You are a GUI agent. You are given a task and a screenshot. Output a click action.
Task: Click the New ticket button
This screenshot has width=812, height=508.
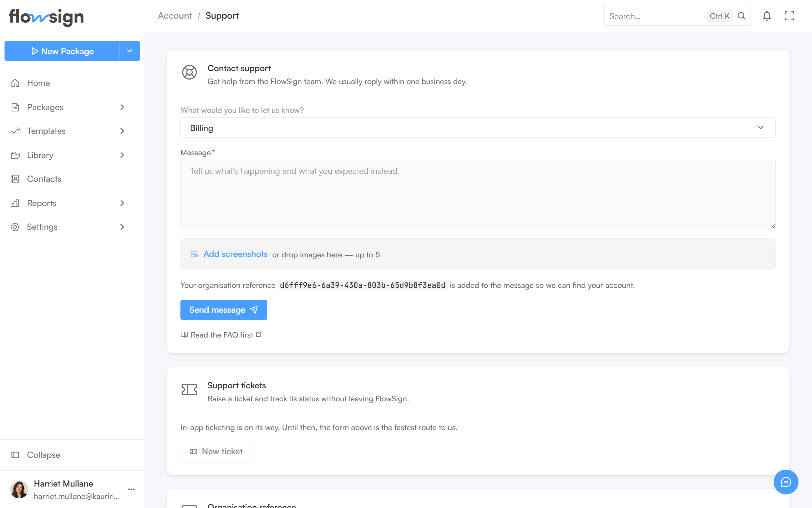216,451
